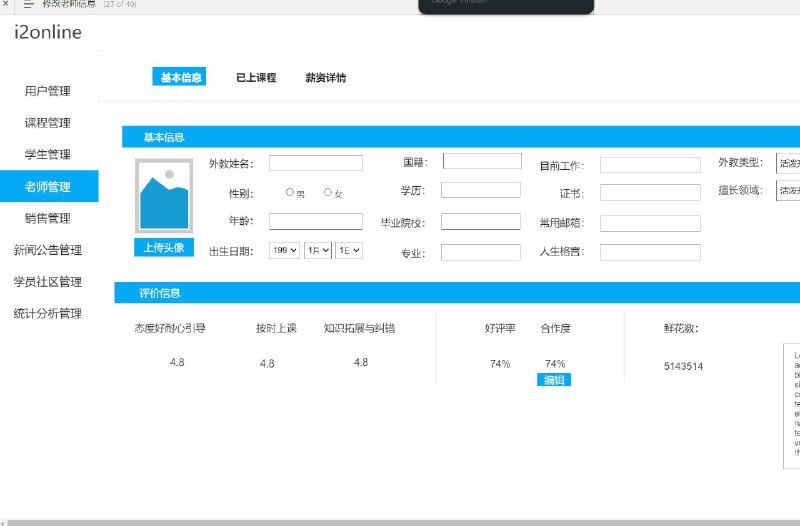The width and height of the screenshot is (800, 526).
Task: Click the 27 of 40 page counter
Action: click(x=120, y=4)
